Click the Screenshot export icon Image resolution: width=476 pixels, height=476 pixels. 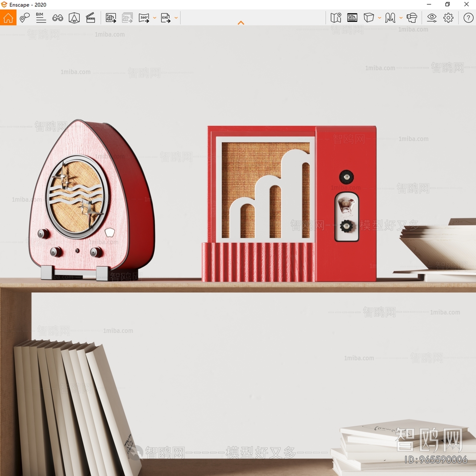click(x=111, y=18)
